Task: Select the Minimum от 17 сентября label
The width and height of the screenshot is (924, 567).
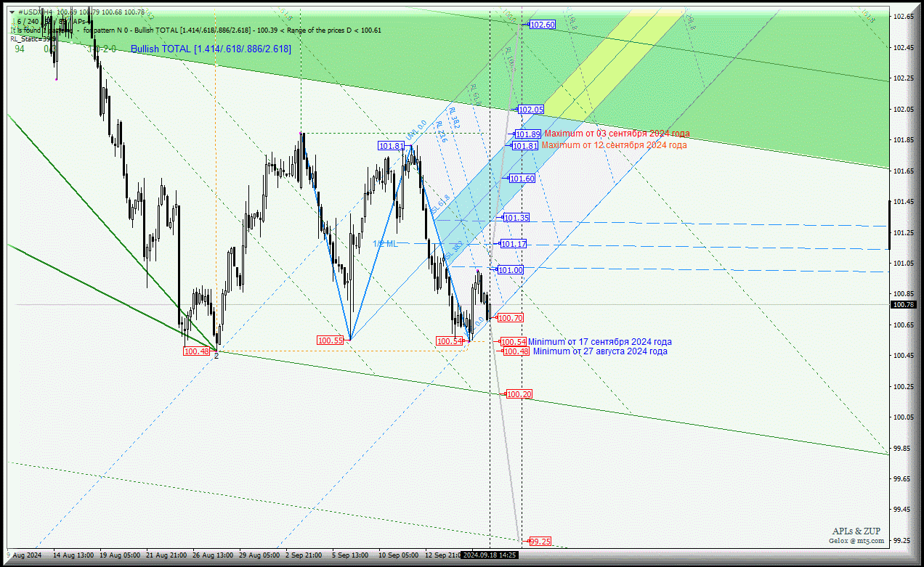Action: (x=599, y=342)
